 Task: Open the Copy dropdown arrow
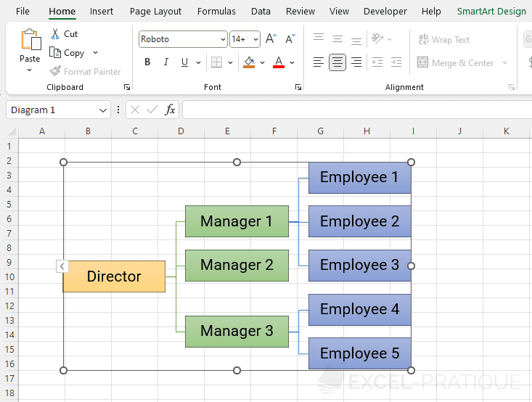tap(95, 52)
